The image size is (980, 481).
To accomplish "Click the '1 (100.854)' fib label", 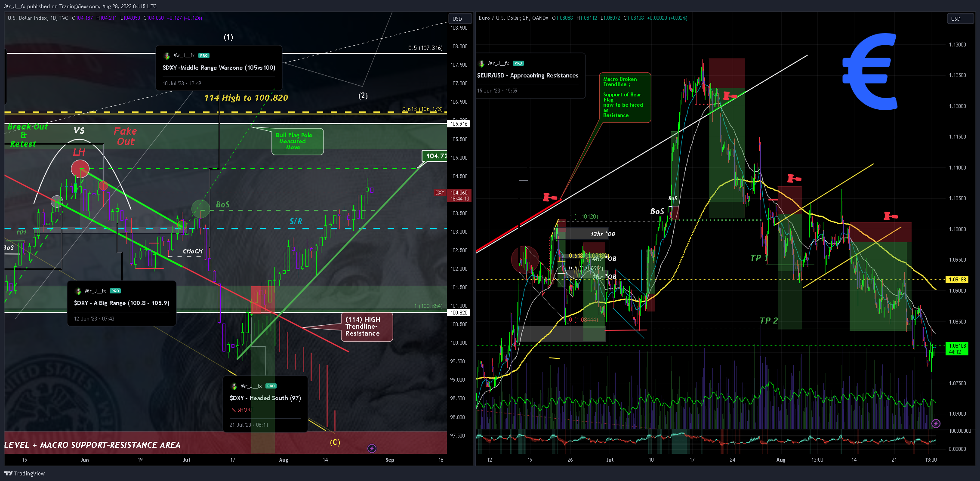I will pyautogui.click(x=428, y=306).
